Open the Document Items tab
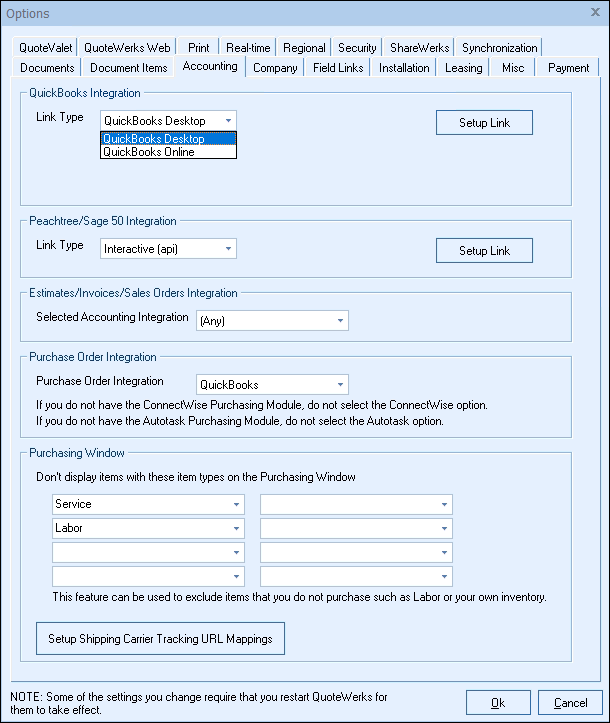The height and width of the screenshot is (723, 610). pyautogui.click(x=128, y=68)
